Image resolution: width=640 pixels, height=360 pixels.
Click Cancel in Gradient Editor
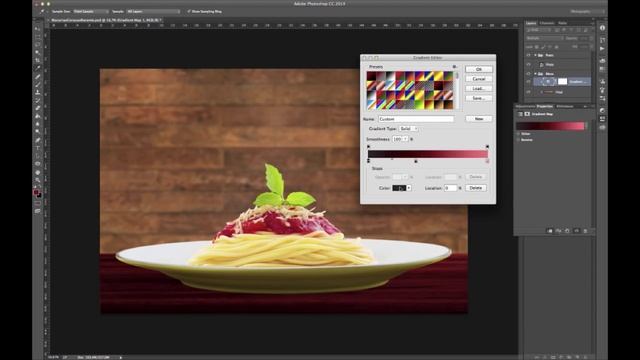pyautogui.click(x=479, y=79)
